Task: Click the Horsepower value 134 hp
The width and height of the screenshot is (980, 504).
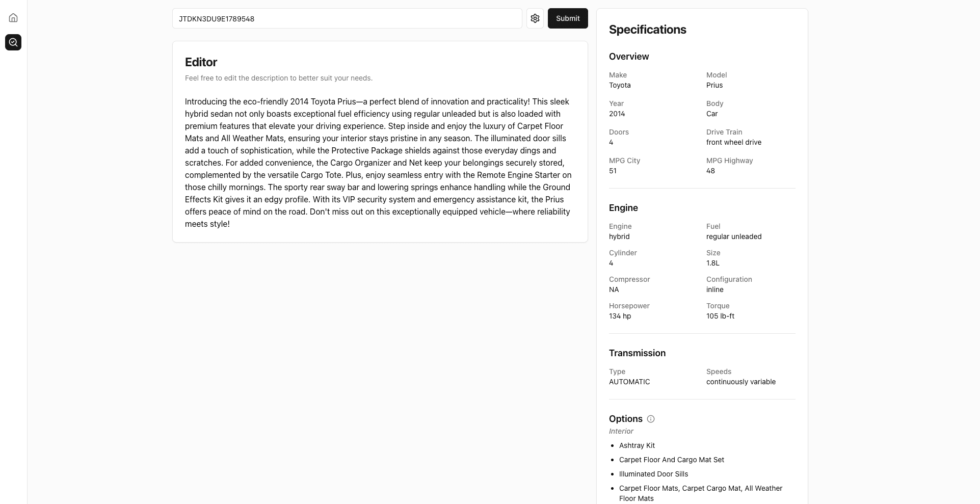Action: click(620, 316)
